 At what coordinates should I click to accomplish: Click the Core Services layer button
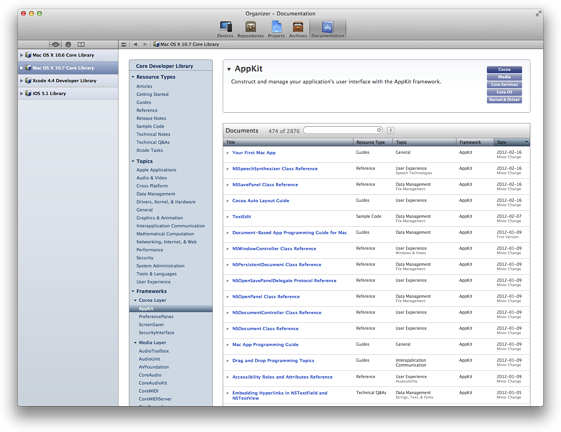pos(504,84)
